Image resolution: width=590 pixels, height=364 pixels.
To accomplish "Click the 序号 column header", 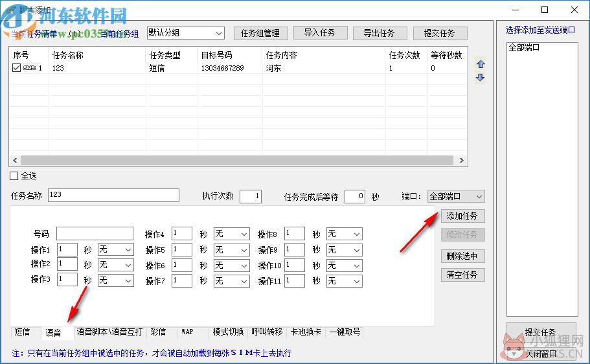I will tap(29, 55).
